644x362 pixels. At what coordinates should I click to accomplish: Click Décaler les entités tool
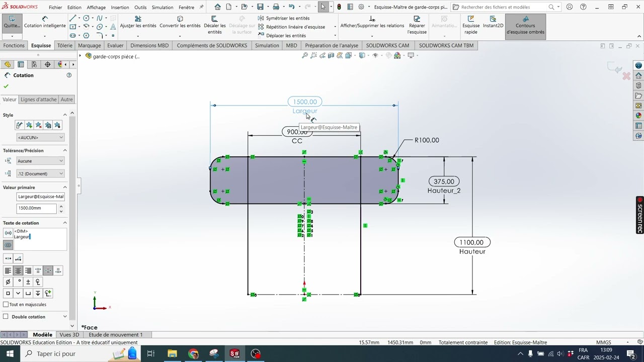(215, 25)
